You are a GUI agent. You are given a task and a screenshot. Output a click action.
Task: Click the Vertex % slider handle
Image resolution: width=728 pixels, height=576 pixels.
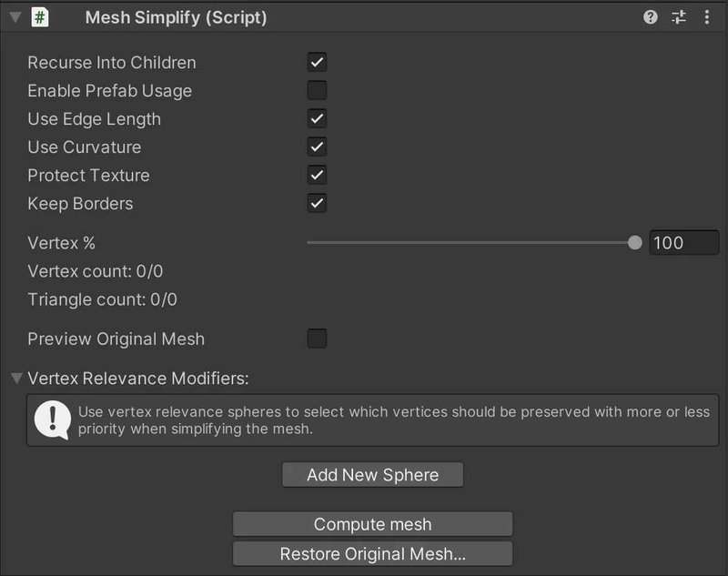tap(635, 243)
